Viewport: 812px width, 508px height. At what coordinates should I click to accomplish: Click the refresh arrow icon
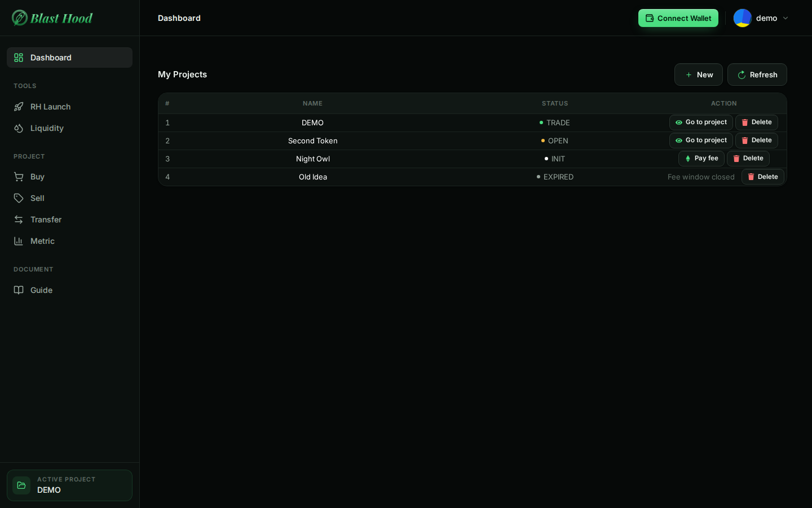point(742,75)
